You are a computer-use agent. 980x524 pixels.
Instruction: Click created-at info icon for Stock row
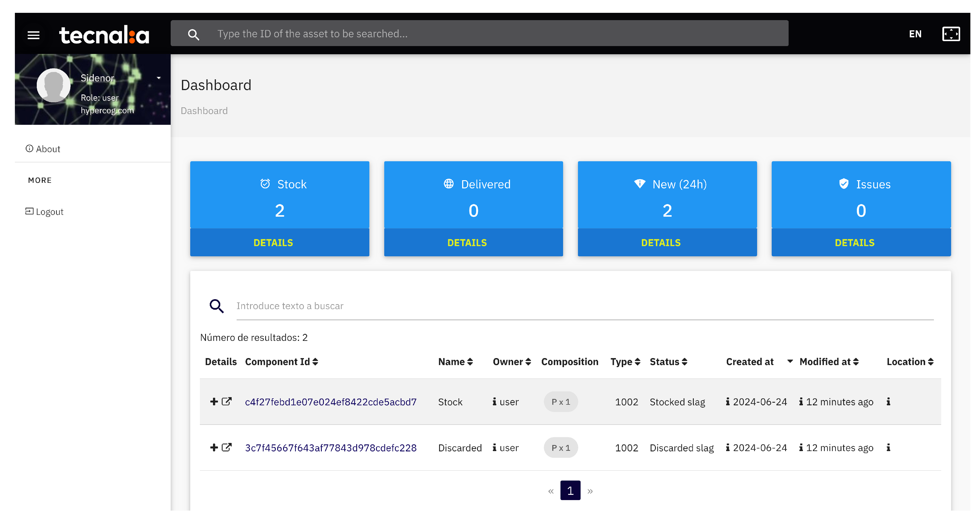[x=727, y=402]
